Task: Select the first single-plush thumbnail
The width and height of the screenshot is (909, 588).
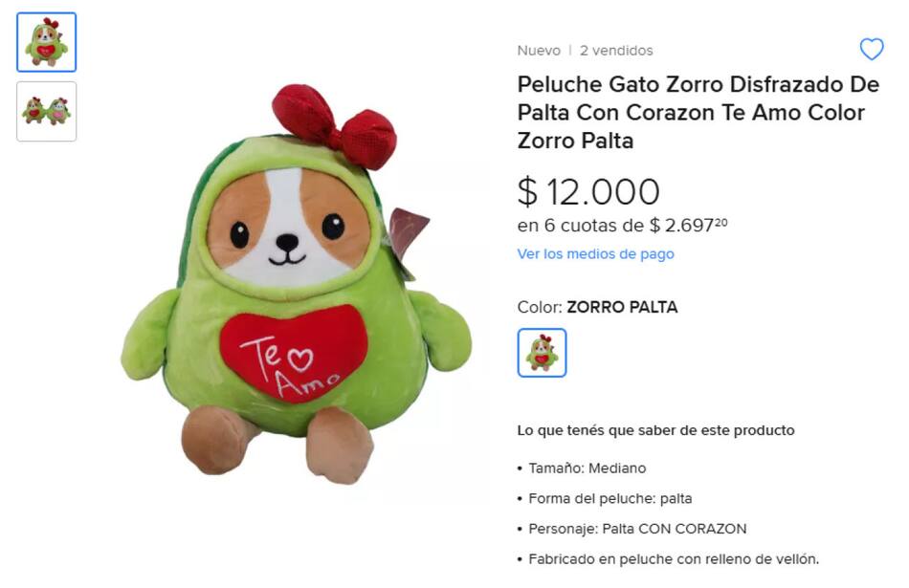Action: pos(46,42)
